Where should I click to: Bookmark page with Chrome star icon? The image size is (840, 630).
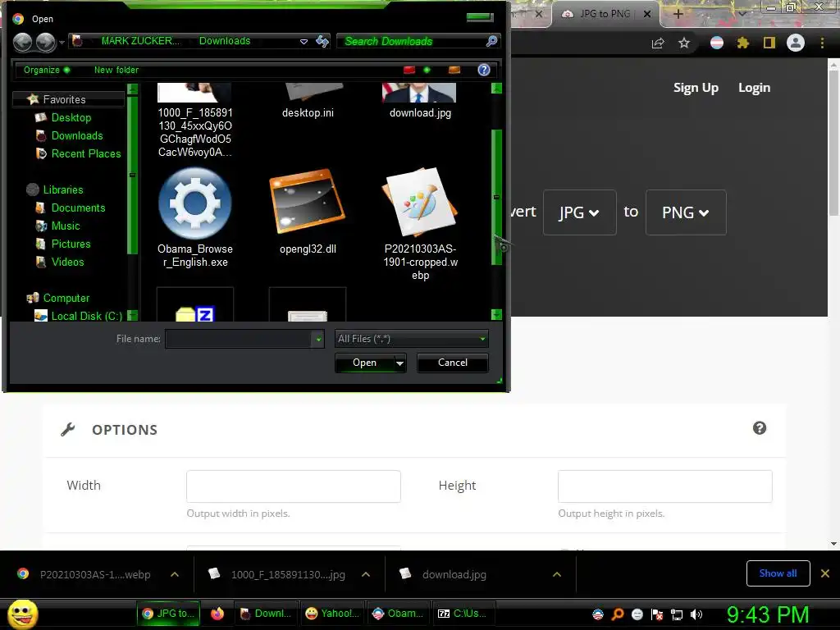(684, 43)
